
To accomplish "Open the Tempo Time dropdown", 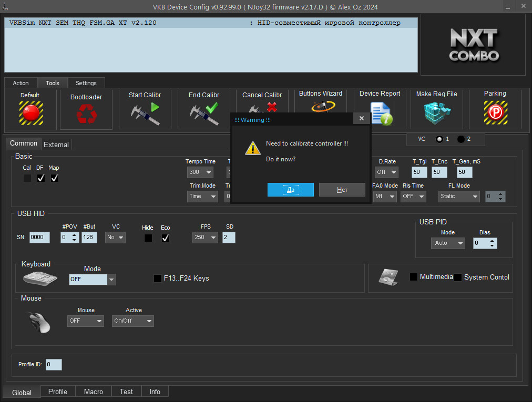I will click(200, 172).
